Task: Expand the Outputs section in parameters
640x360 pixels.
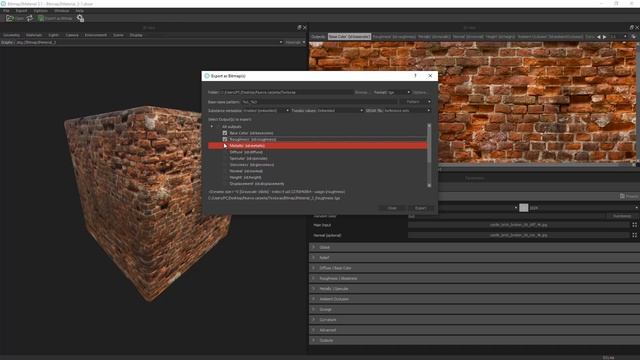Action: (474, 340)
